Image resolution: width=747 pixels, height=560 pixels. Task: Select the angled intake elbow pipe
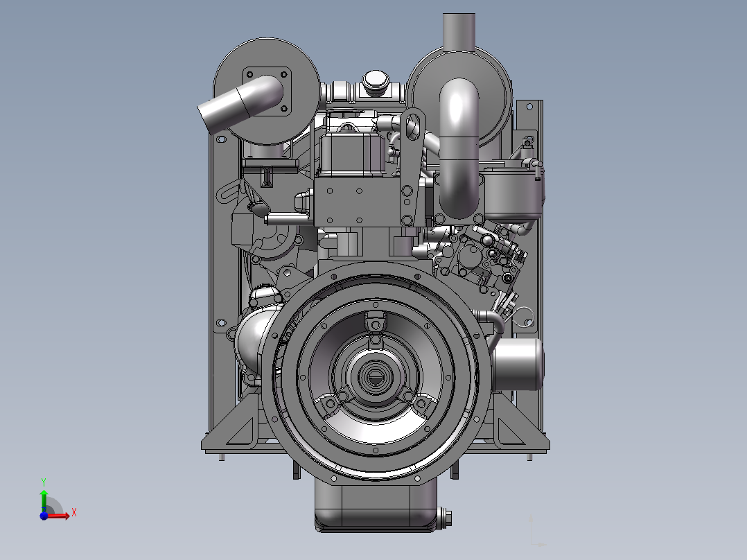[242, 103]
